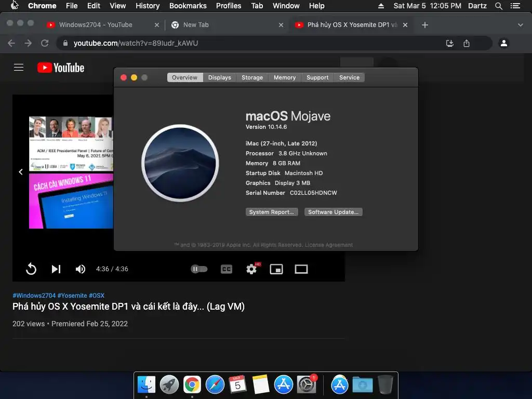The width and height of the screenshot is (532, 399).
Task: Open a new tab with plus button
Action: (x=425, y=25)
